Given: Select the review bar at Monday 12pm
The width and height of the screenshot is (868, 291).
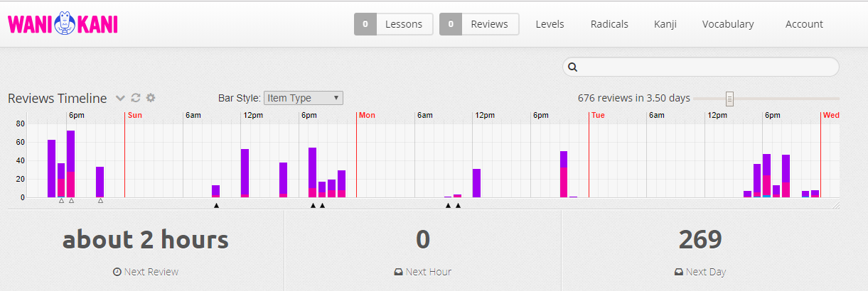Looking at the screenshot, I should 477,183.
